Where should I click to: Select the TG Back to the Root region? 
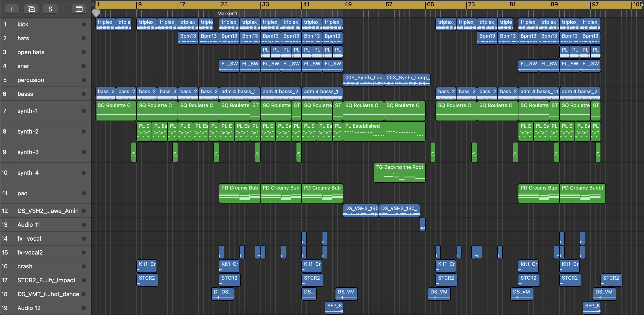pyautogui.click(x=399, y=173)
